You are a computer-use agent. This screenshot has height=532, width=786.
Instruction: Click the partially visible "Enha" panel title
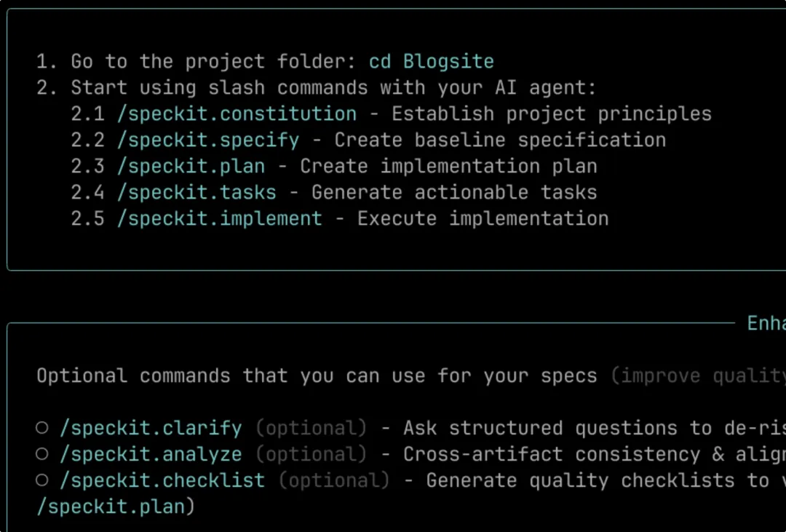766,323
